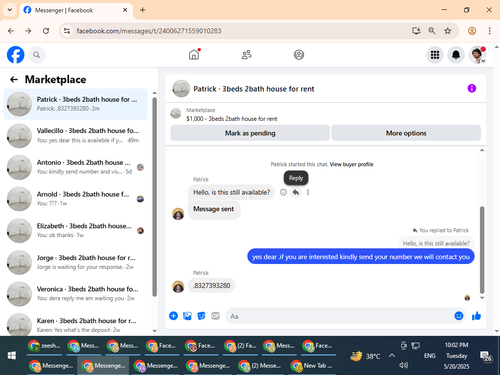Image resolution: width=500 pixels, height=375 pixels.
Task: React to 'Hello, is this still available?' message
Action: 283,192
